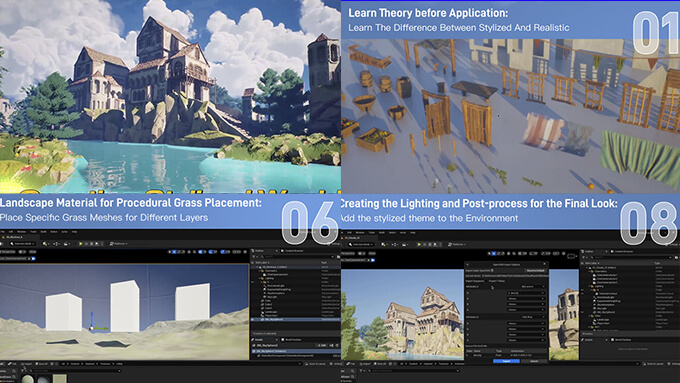The image size is (680, 383).
Task: Click the Save All icon in the white-cubes content browser
Action: (41, 363)
